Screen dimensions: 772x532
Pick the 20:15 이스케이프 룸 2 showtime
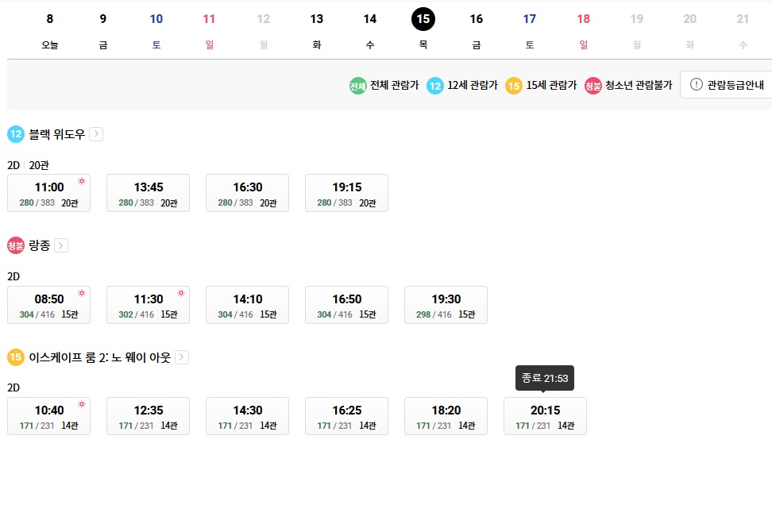tap(545, 416)
